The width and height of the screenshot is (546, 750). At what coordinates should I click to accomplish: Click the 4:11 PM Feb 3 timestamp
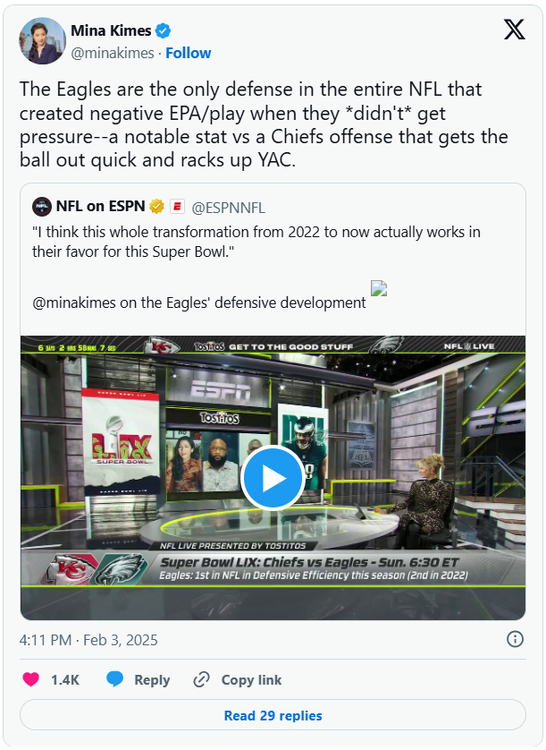[88, 640]
